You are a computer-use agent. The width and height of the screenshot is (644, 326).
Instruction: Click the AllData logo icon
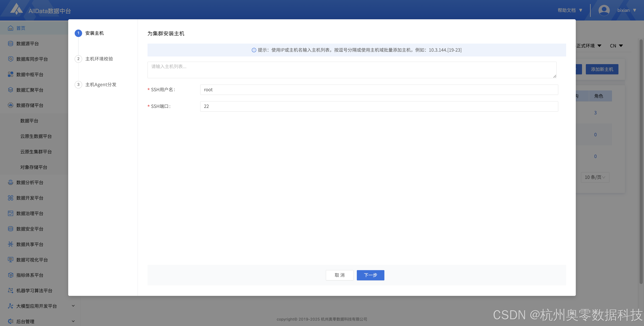[17, 9]
